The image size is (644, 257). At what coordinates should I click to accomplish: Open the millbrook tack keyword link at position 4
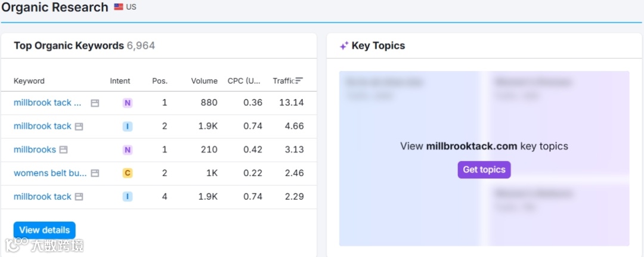pyautogui.click(x=43, y=197)
